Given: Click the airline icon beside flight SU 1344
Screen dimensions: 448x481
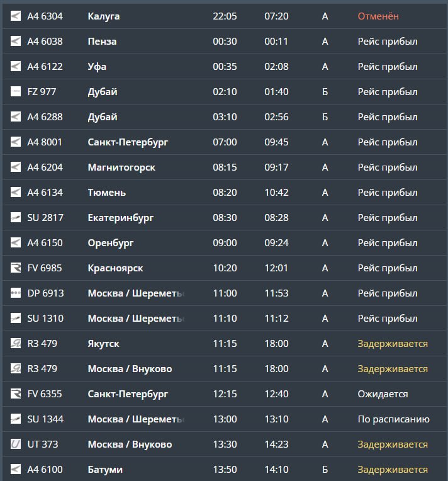Looking at the screenshot, I should [16, 419].
